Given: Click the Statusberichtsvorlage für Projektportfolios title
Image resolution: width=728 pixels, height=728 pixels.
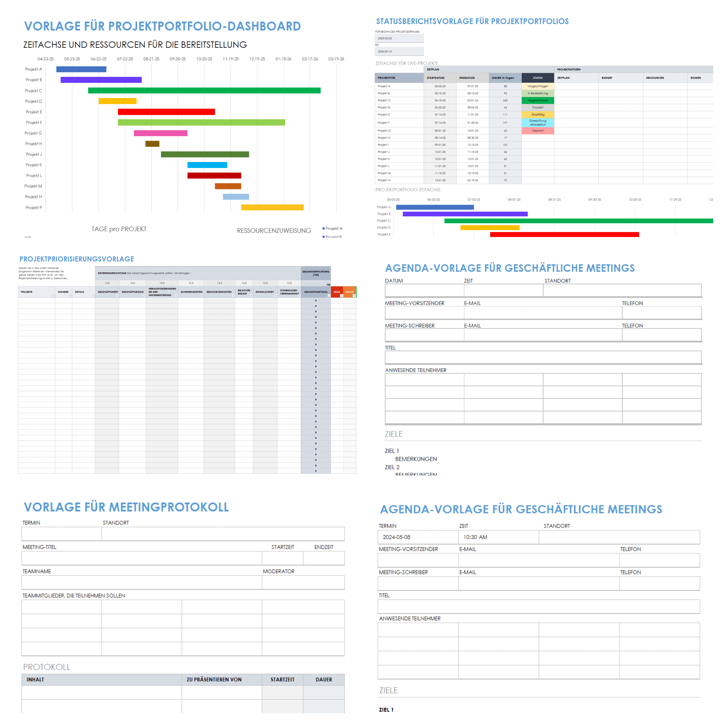Looking at the screenshot, I should pos(473,21).
